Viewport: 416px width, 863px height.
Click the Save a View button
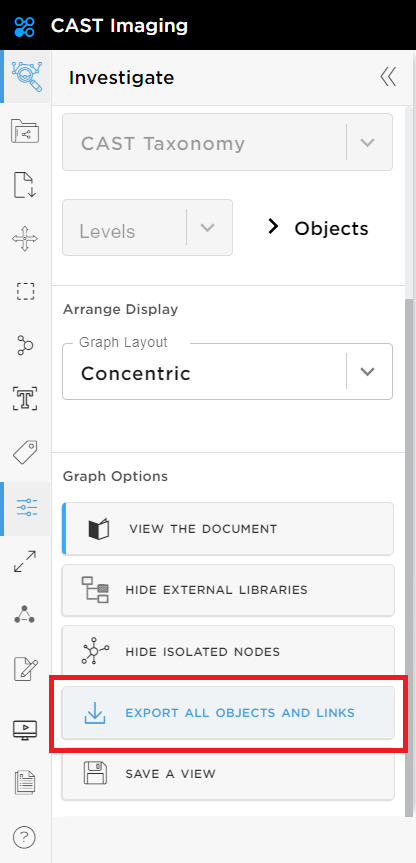pyautogui.click(x=228, y=773)
